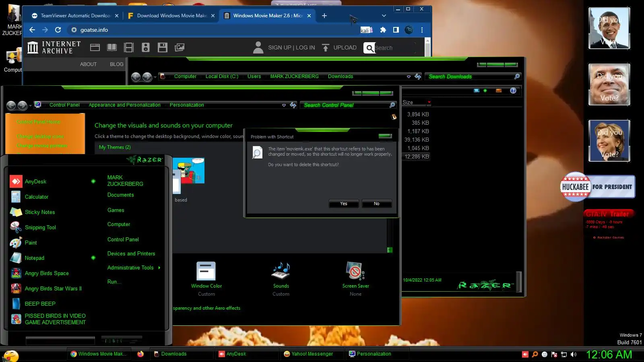Viewport: 644px width, 362px height.
Task: Click Yes in Problem with Shortcut dialog
Action: [344, 204]
